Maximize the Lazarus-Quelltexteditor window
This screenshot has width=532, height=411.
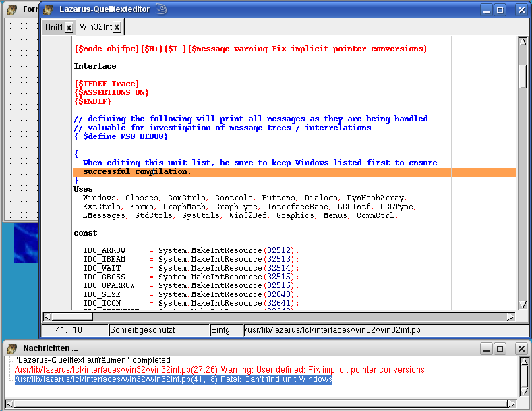click(x=500, y=9)
